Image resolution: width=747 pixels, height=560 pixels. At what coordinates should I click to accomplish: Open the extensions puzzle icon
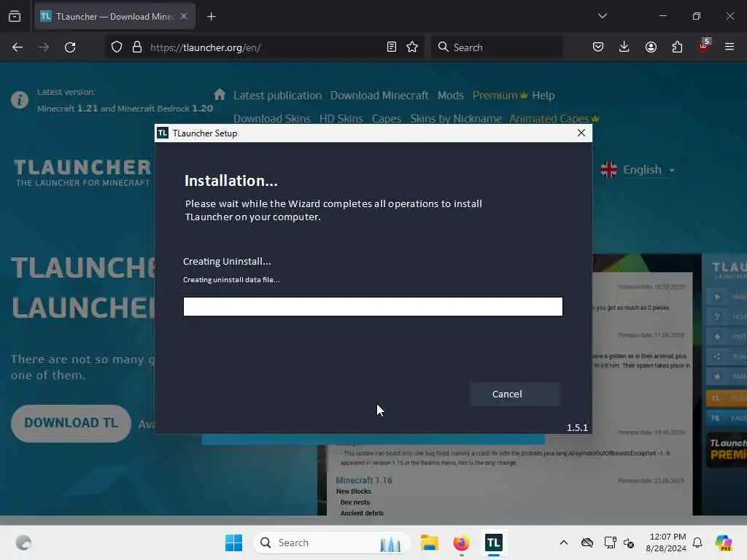677,47
